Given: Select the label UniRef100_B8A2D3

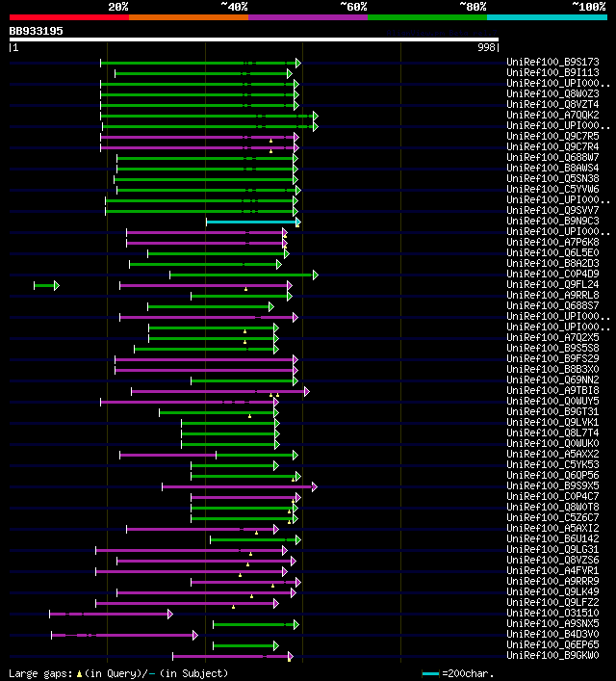Looking at the screenshot, I should click(552, 263).
